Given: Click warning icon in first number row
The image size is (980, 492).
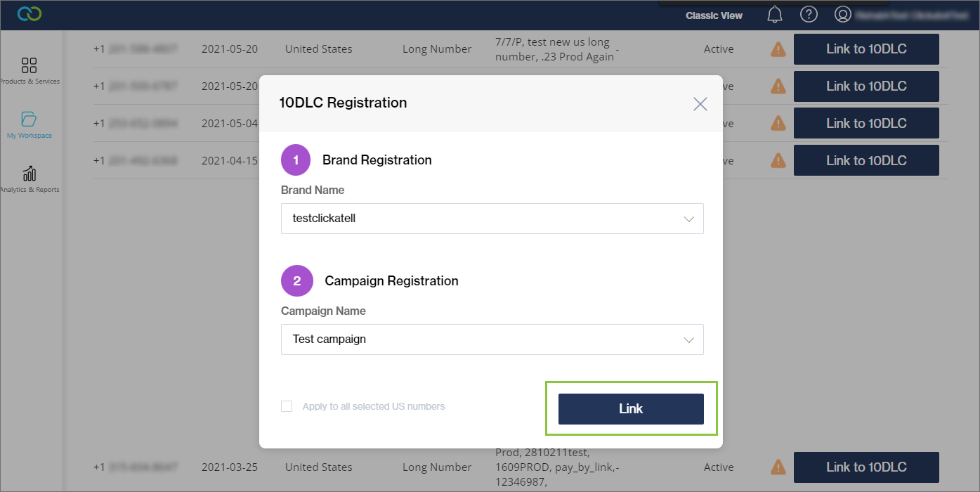Looking at the screenshot, I should 778,49.
